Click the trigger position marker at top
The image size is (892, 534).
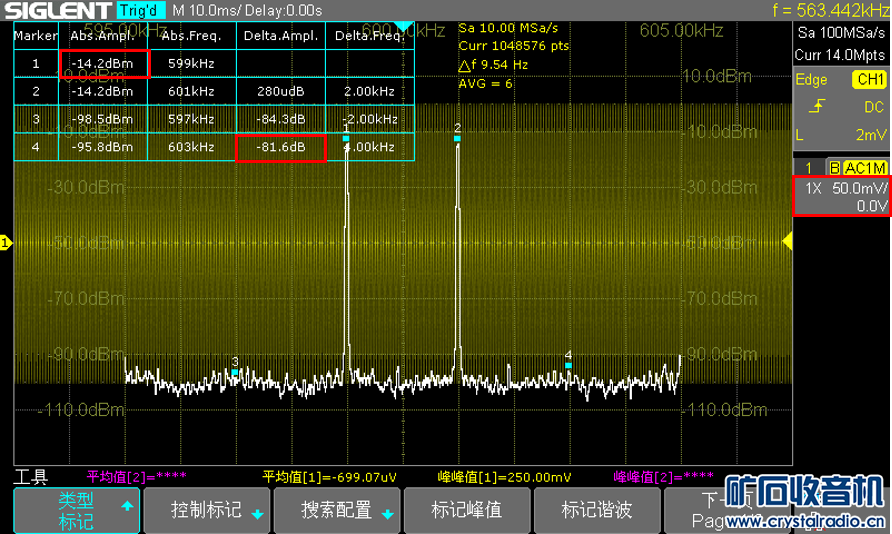point(401,26)
